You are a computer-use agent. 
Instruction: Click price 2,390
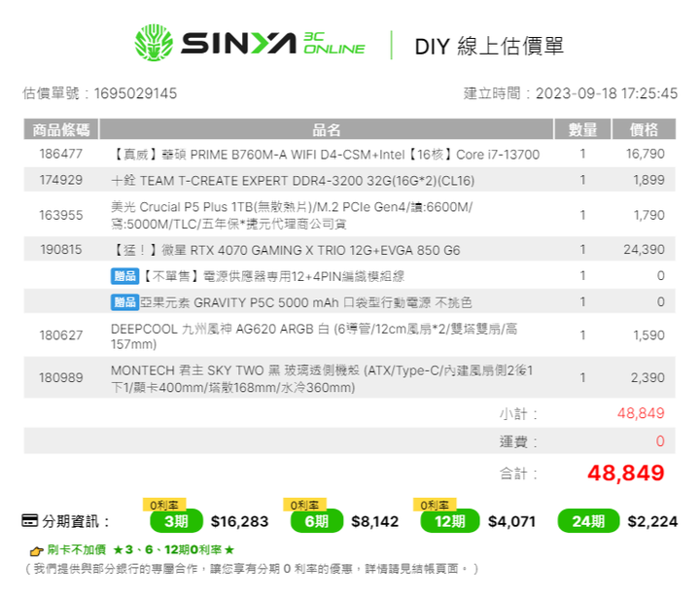(x=647, y=378)
